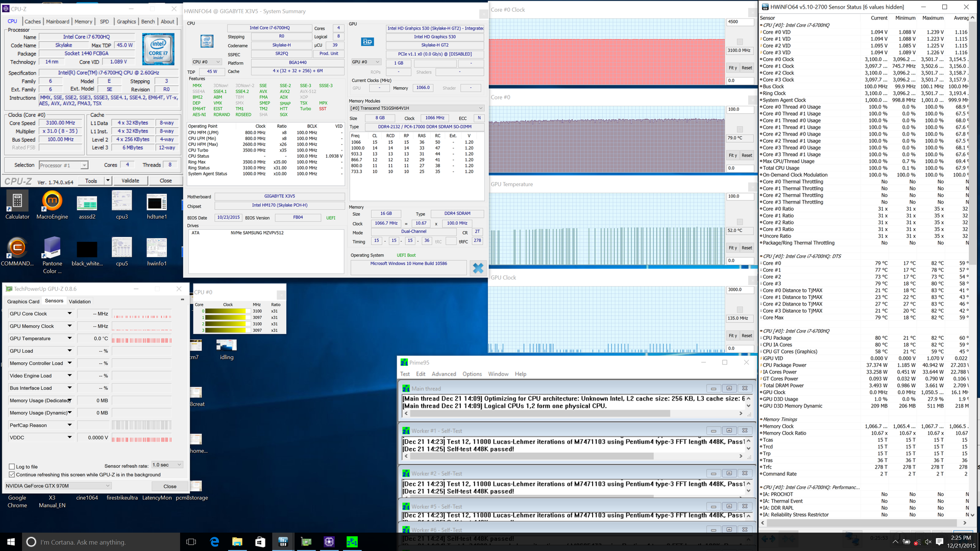The width and height of the screenshot is (980, 551).
Task: Click the Validate button in CPU-Z
Action: (130, 181)
